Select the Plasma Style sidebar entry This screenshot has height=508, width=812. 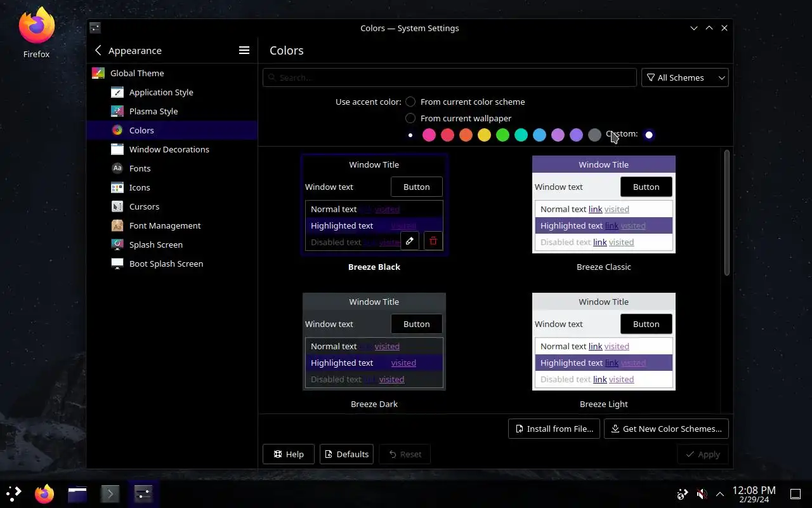(171, 111)
